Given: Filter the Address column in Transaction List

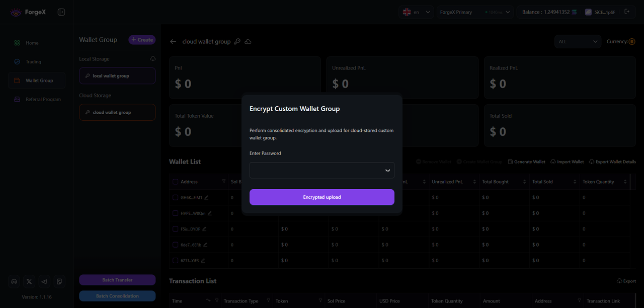Looking at the screenshot, I should (x=580, y=301).
